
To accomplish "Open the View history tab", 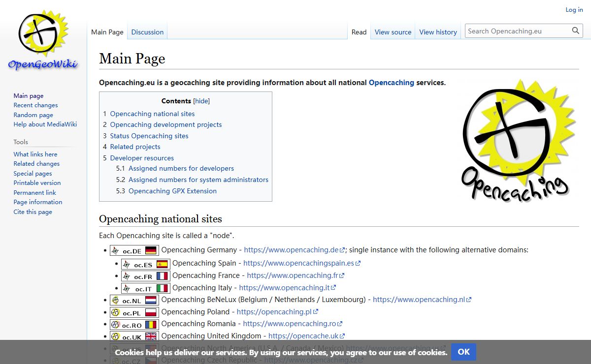I will 438,32.
